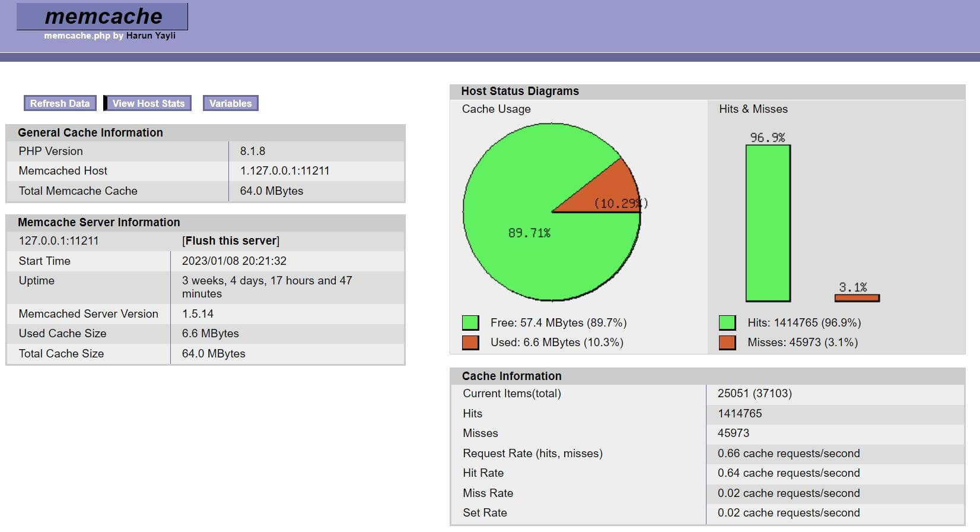Click the memcache.php by Harun Yayli subtitle
Screen dimensions: 980x532
110,36
